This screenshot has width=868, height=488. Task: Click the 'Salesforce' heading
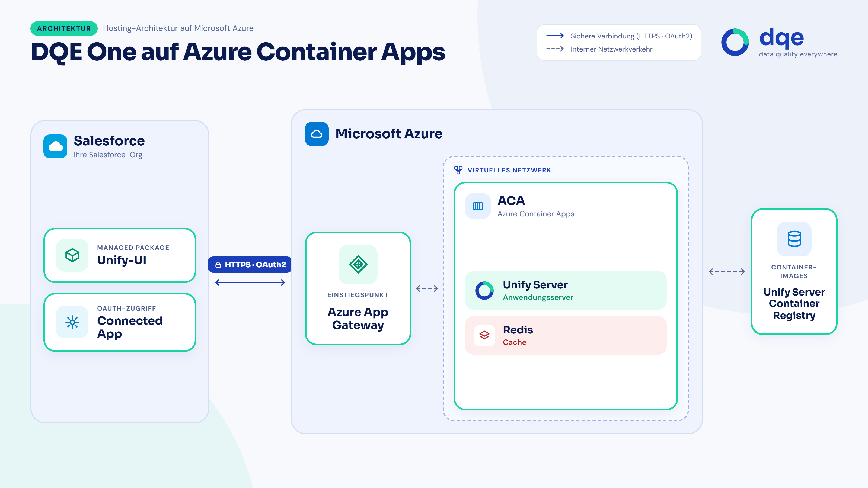pyautogui.click(x=109, y=141)
